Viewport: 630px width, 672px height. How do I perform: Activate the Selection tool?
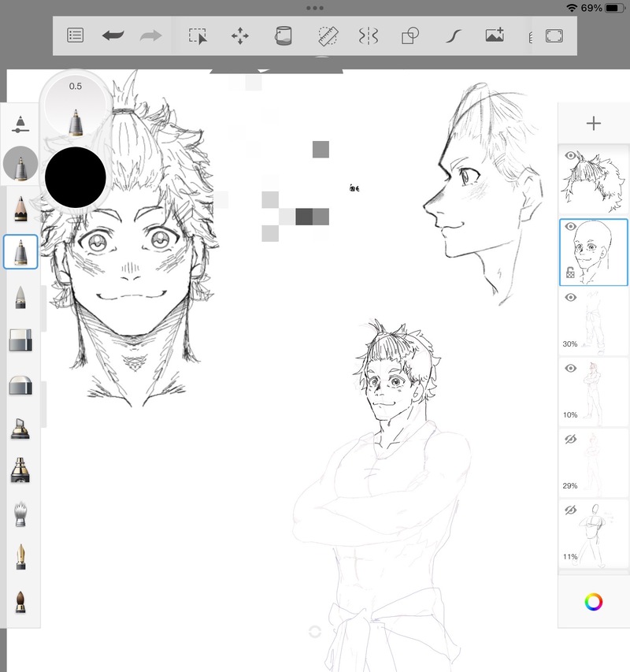tap(198, 36)
